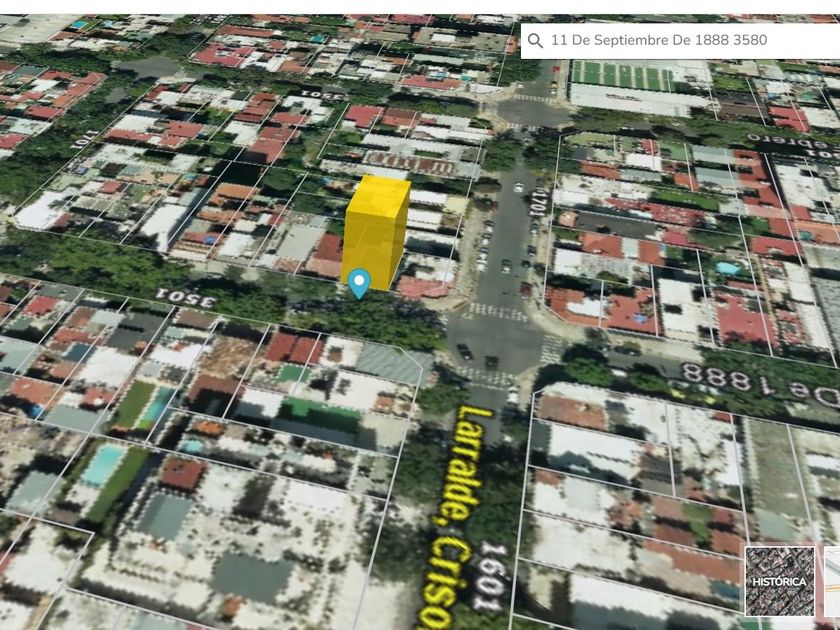
Task: Open the street map layer thumbnail
Action: (x=831, y=581)
